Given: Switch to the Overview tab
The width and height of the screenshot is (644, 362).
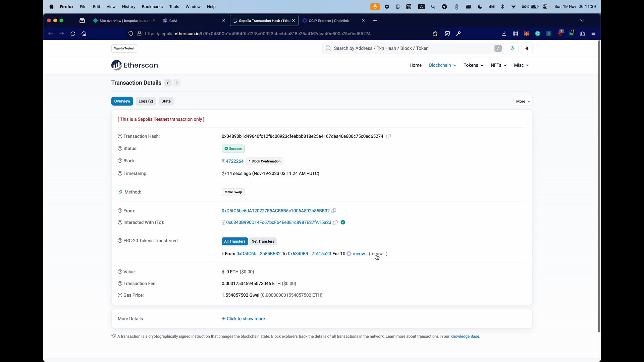Looking at the screenshot, I should click(x=122, y=101).
